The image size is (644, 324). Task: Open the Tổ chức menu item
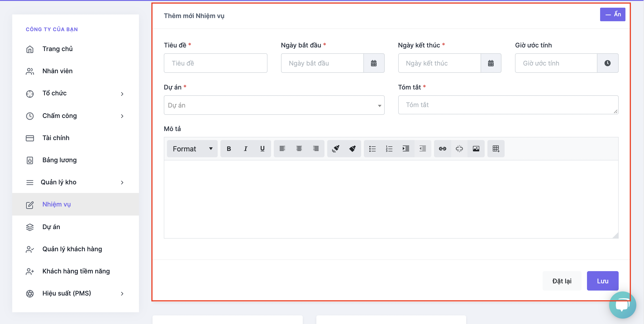point(76,93)
